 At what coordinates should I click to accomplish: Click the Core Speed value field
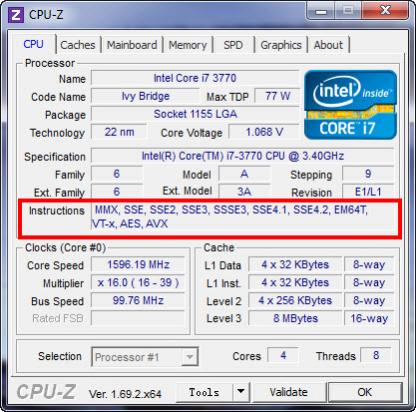point(138,265)
